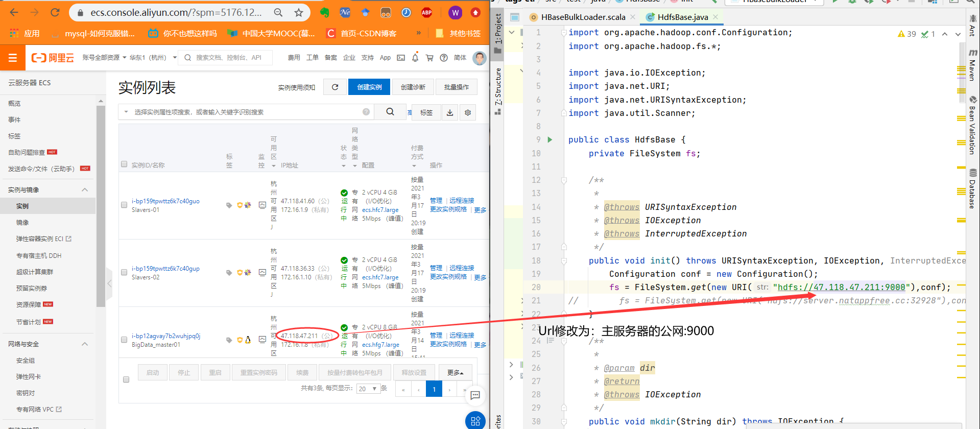The width and height of the screenshot is (980, 429).
Task: Open help question mark in Aliyun header
Action: coord(444,58)
